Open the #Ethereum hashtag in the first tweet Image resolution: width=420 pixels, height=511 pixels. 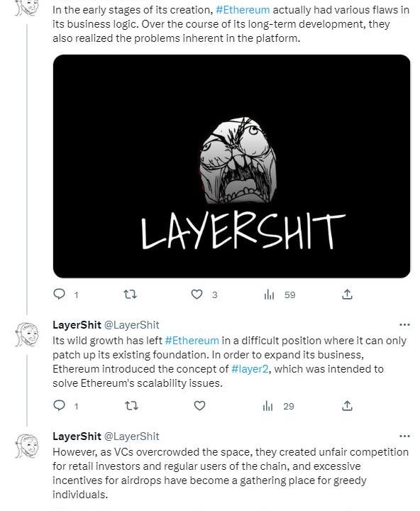point(243,10)
